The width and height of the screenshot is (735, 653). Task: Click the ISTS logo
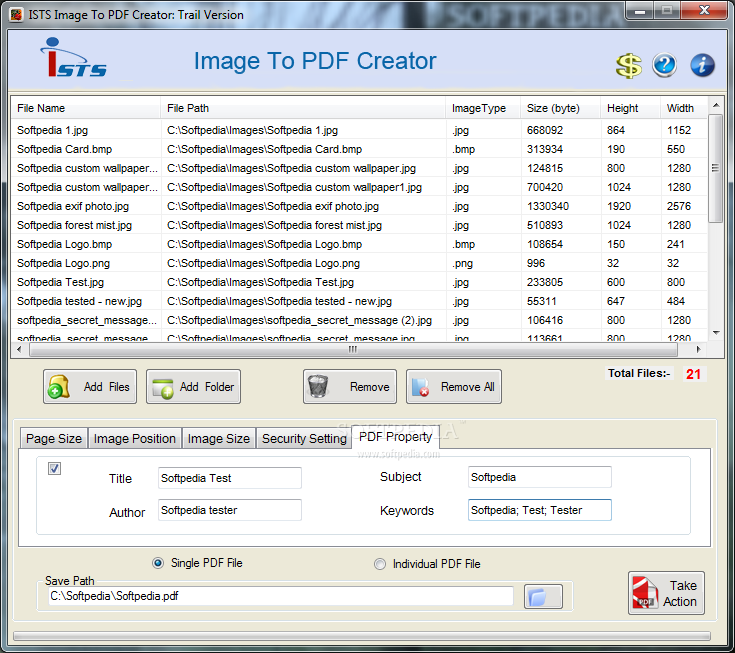coord(74,58)
